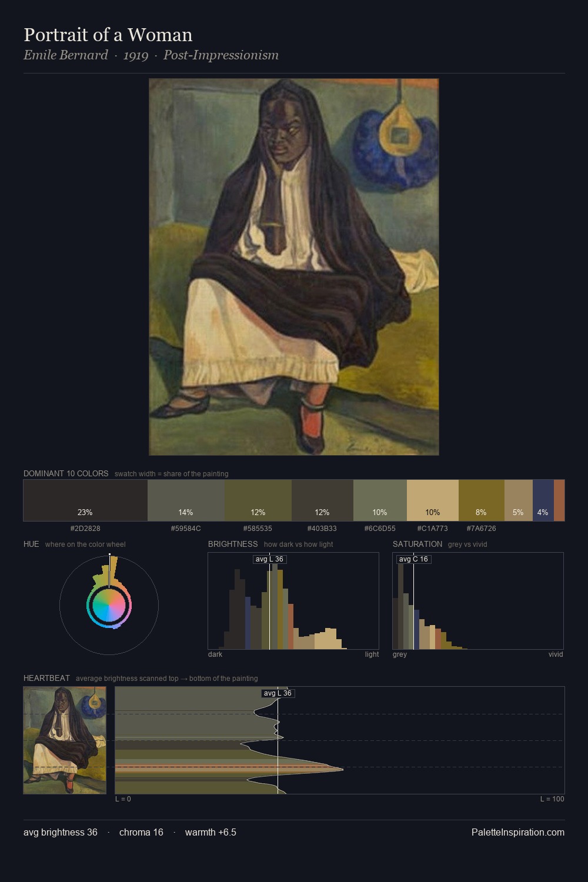Click the 'SATURATION' section heading
This screenshot has width=588, height=882.
(x=417, y=544)
